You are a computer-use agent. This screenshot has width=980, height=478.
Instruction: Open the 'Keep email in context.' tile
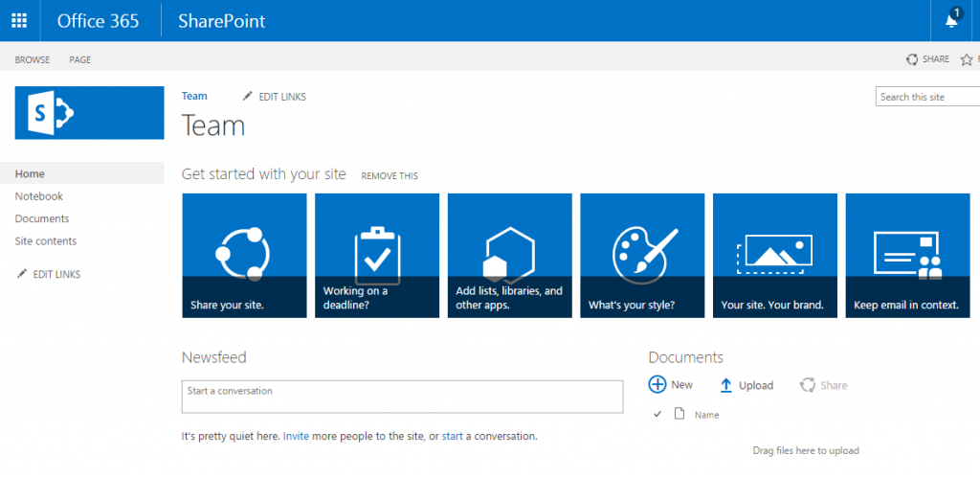908,255
